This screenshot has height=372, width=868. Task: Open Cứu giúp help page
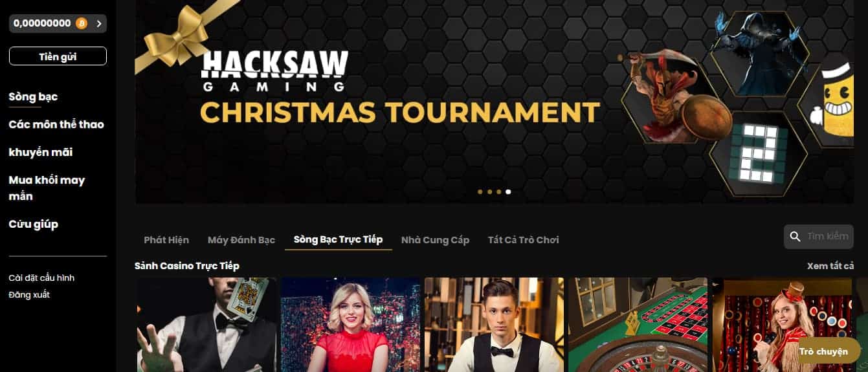tap(33, 224)
